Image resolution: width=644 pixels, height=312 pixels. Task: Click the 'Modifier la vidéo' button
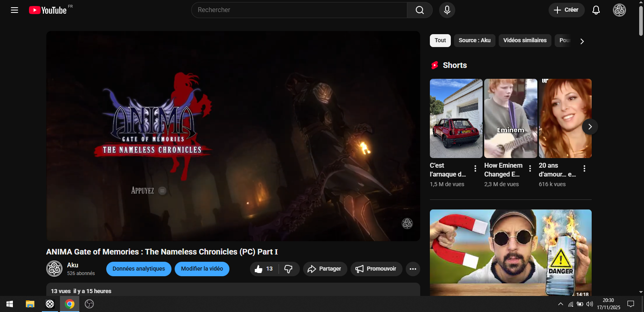pos(202,269)
